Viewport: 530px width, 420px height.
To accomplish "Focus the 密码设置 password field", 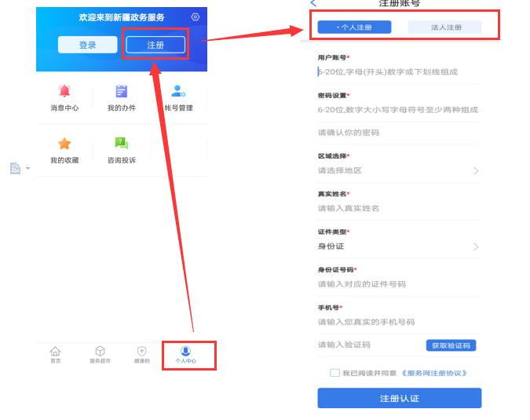I will pyautogui.click(x=400, y=109).
